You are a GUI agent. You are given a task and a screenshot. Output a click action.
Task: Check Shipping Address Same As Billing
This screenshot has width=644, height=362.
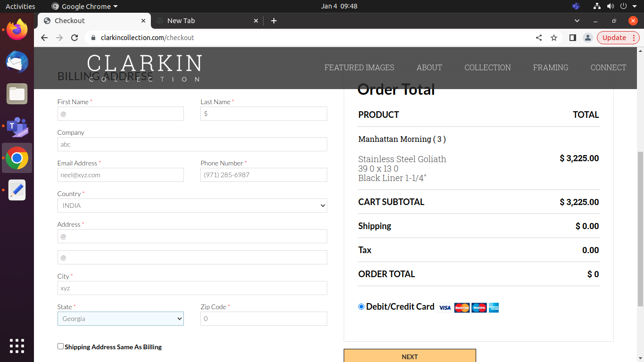coord(60,346)
